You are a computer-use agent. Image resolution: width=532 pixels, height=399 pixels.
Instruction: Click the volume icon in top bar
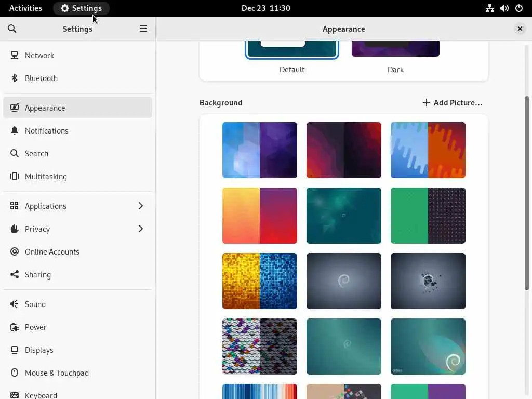(504, 8)
